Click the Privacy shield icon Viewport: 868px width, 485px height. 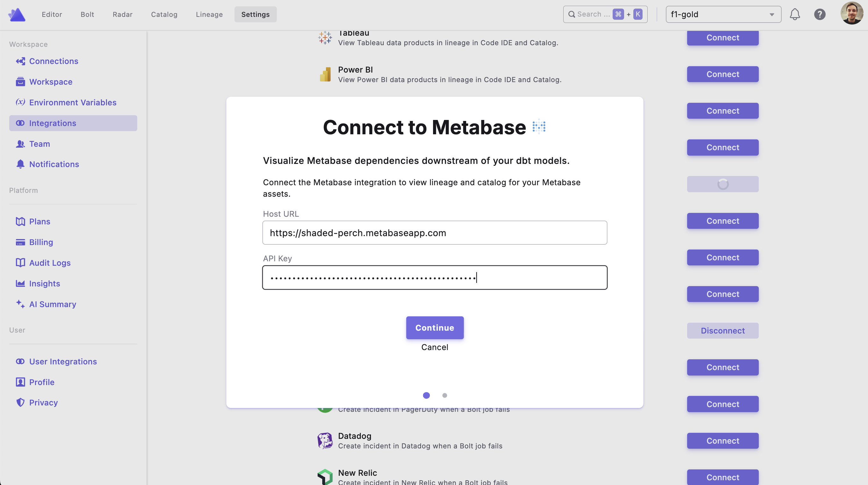(20, 403)
